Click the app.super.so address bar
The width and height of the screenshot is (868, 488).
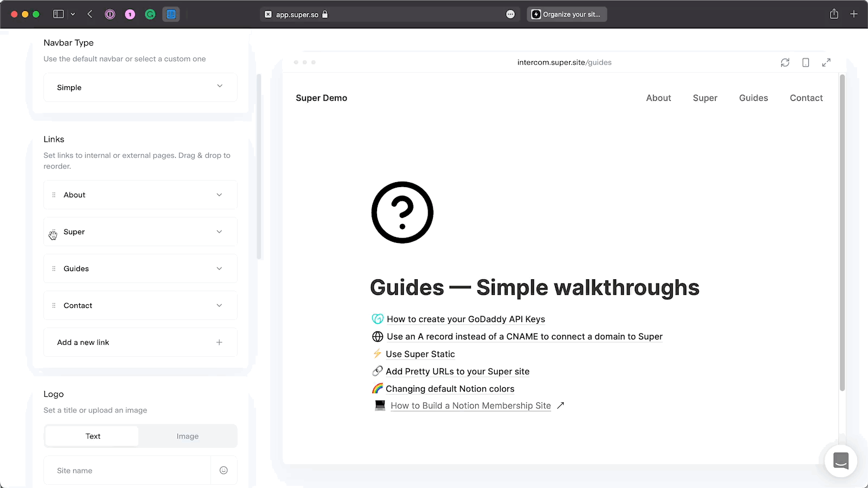pyautogui.click(x=390, y=15)
